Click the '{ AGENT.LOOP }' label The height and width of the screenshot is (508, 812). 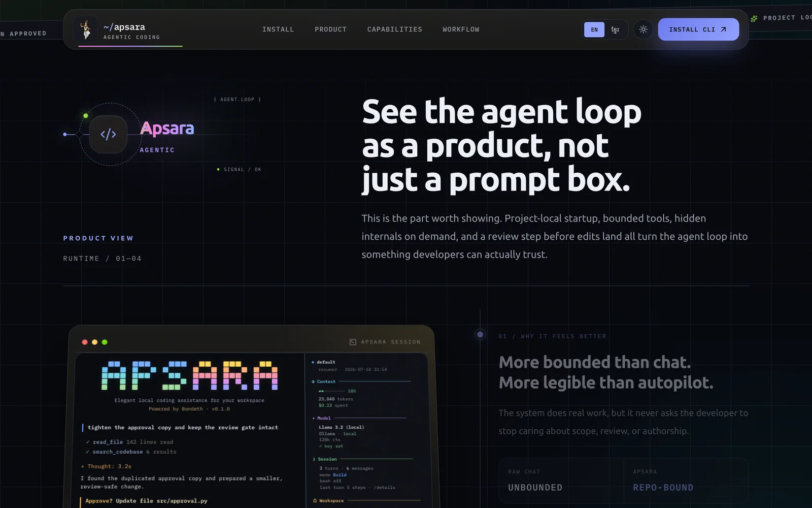238,100
